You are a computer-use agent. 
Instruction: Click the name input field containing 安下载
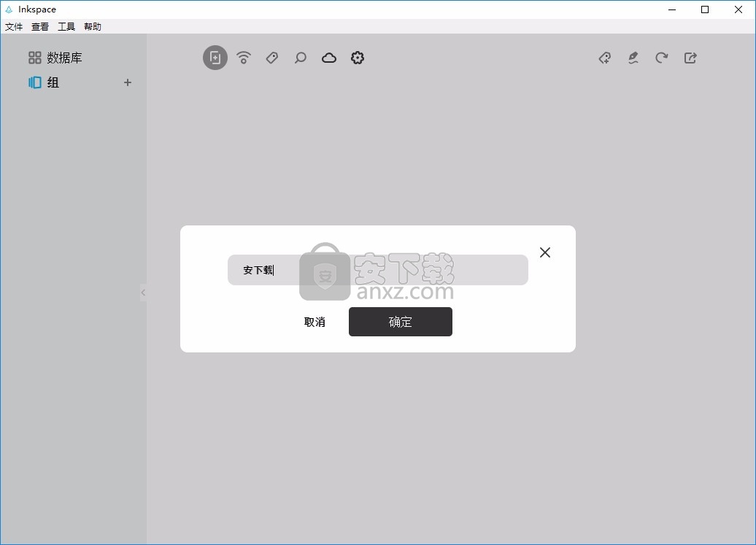(x=378, y=270)
